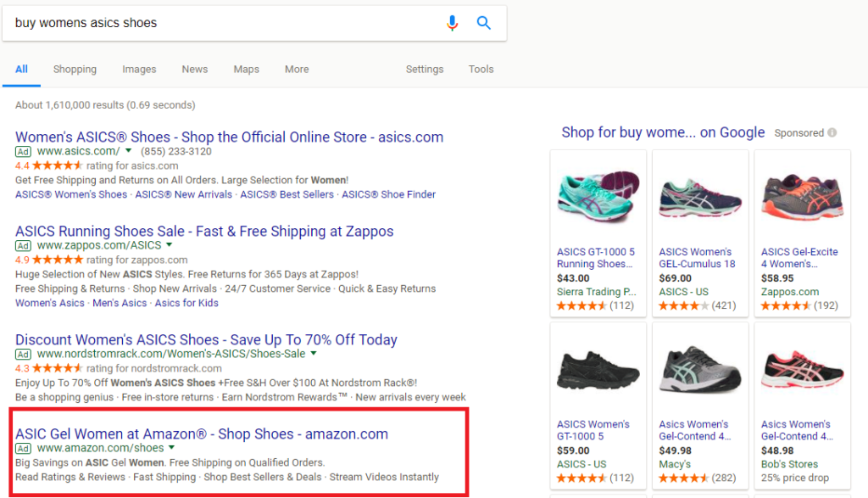Click the ASIC Gel Women at Amazon link

(x=202, y=434)
